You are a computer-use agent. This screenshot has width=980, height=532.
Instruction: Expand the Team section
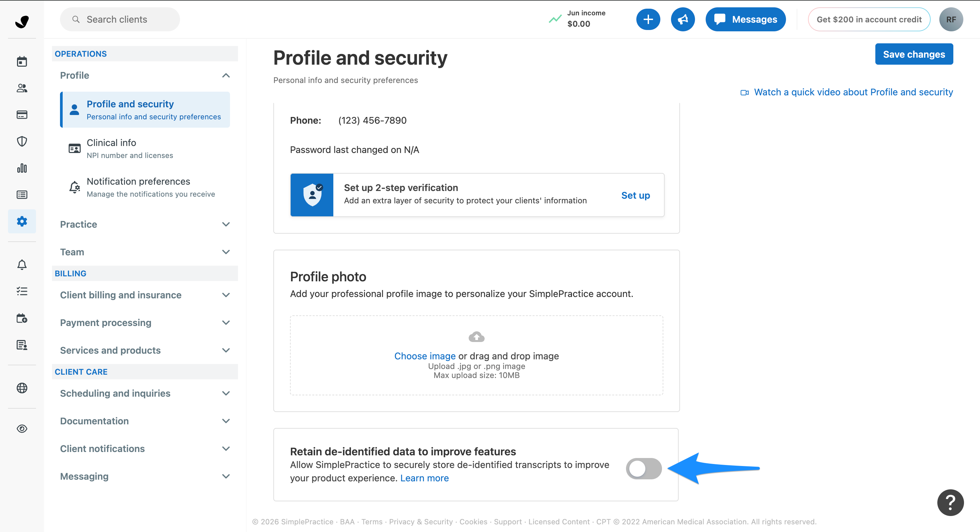click(x=145, y=252)
